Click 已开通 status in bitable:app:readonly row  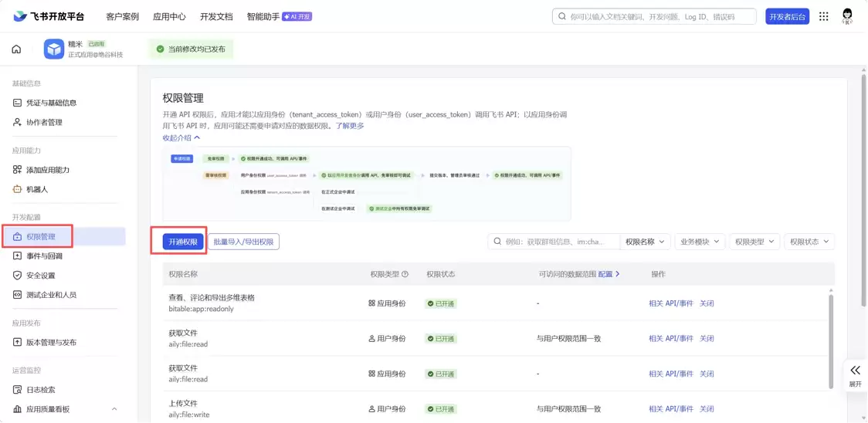click(x=441, y=303)
